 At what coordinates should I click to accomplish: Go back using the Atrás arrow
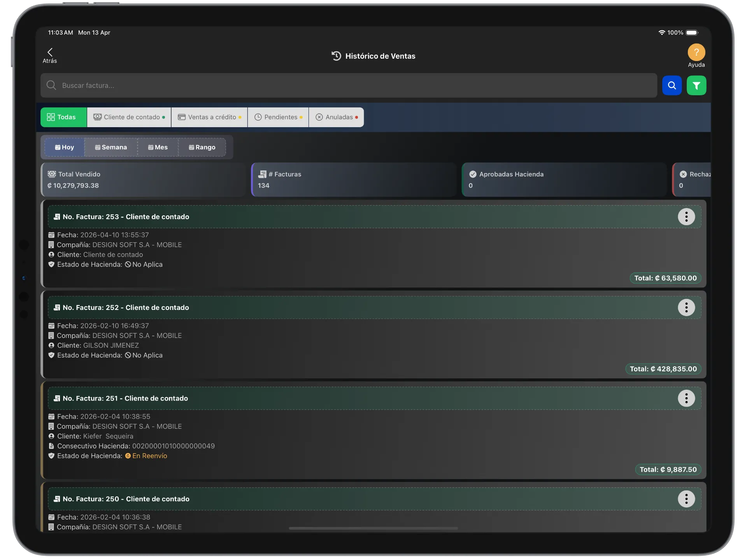point(50,55)
